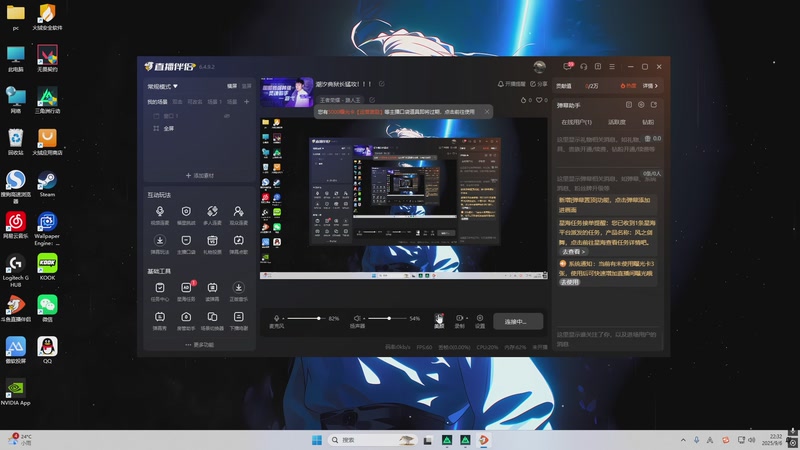Open 视频连麦 in 互动玩法
This screenshot has width=800, height=450.
click(x=160, y=215)
